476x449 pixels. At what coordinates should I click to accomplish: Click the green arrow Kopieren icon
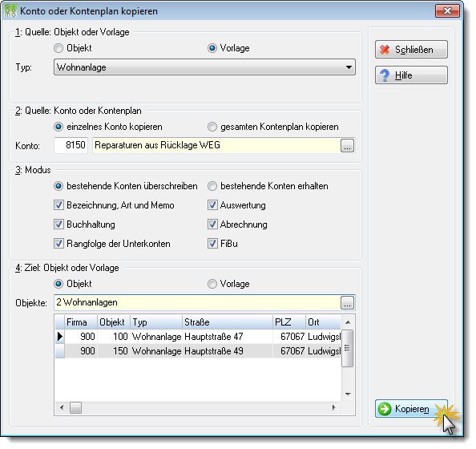[385, 409]
